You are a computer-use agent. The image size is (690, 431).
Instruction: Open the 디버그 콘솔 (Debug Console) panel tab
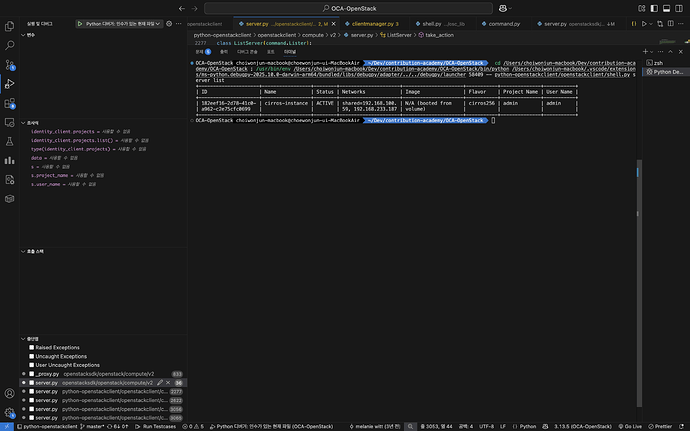247,52
